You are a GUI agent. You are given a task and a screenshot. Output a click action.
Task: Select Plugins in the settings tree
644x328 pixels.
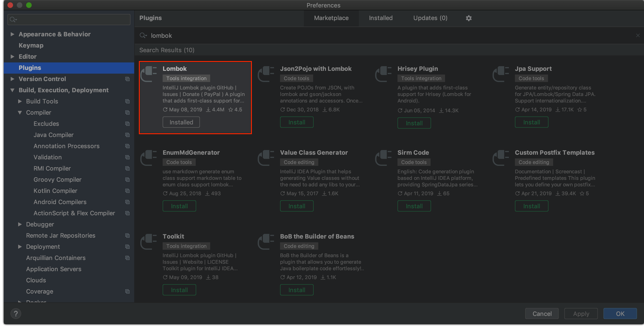point(69,68)
